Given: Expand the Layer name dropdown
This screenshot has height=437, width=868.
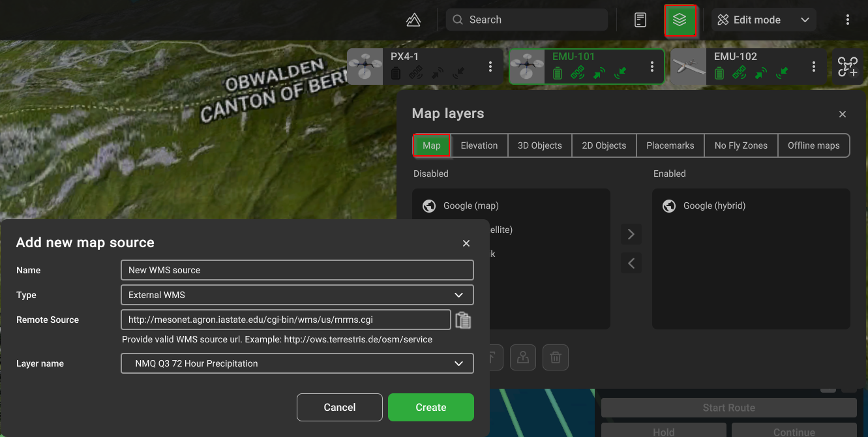Looking at the screenshot, I should 297,363.
